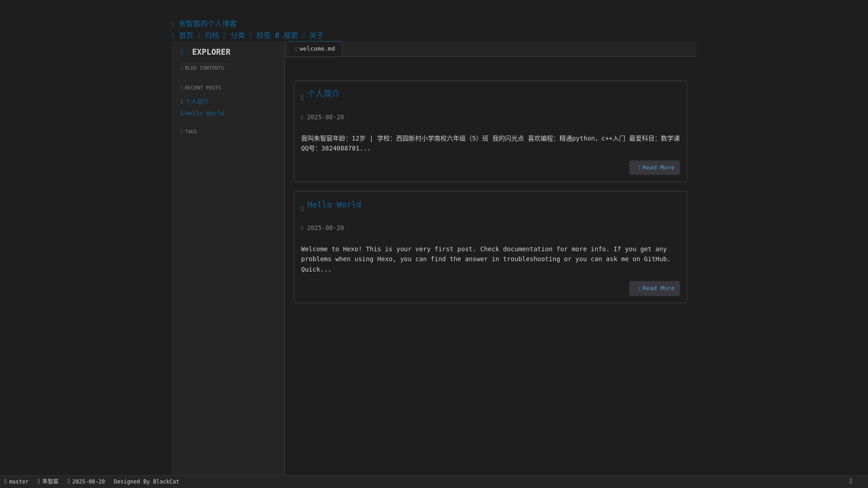The image size is (868, 488).
Task: Click the home icon before 首页
Action: [x=173, y=35]
